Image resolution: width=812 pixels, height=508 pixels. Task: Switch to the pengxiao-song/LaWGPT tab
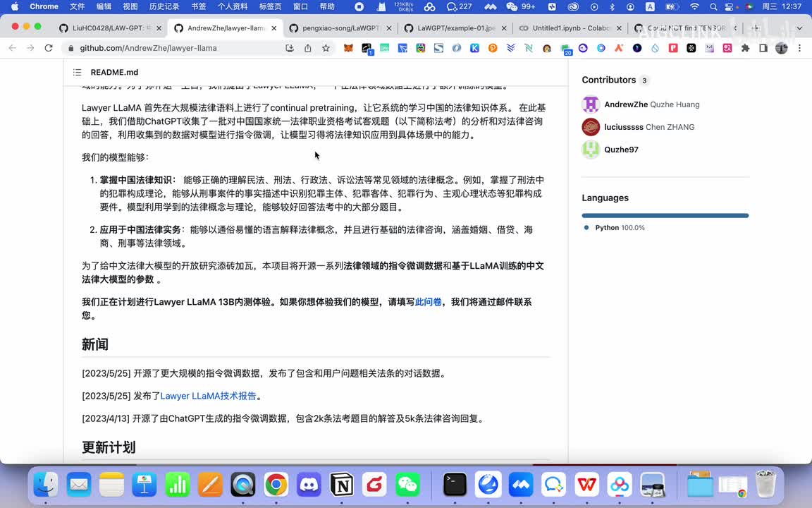[x=340, y=28]
